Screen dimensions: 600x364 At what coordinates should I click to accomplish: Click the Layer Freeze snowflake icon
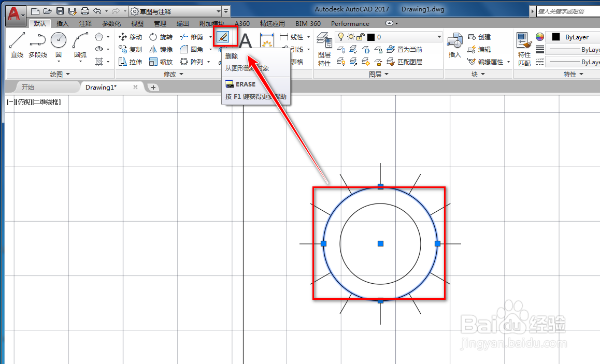[x=366, y=49]
